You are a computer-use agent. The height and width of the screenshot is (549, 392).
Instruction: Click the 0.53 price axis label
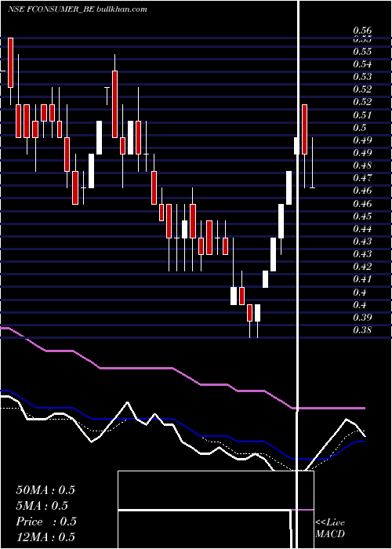[x=362, y=76]
